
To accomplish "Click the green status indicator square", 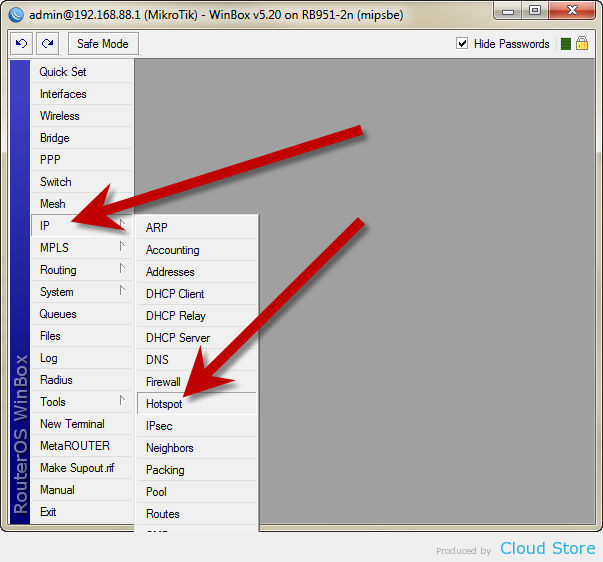I will pos(565,44).
